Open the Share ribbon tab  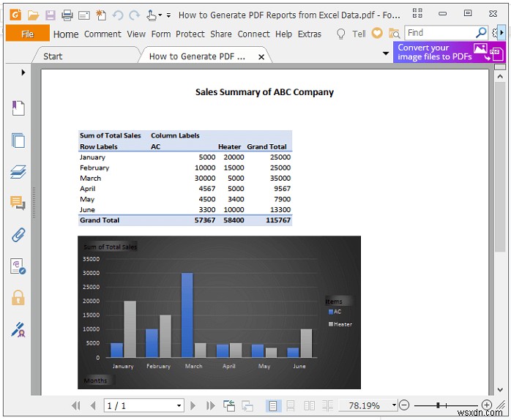coord(221,34)
